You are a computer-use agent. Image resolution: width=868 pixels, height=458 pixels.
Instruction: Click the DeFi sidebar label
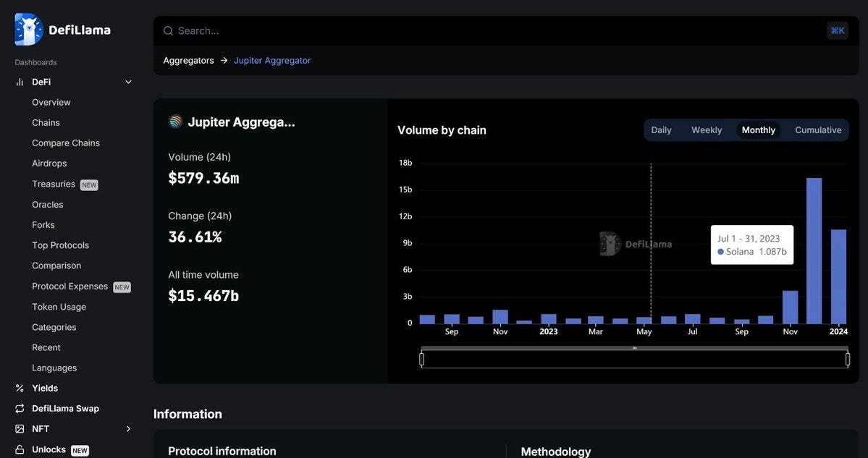41,82
